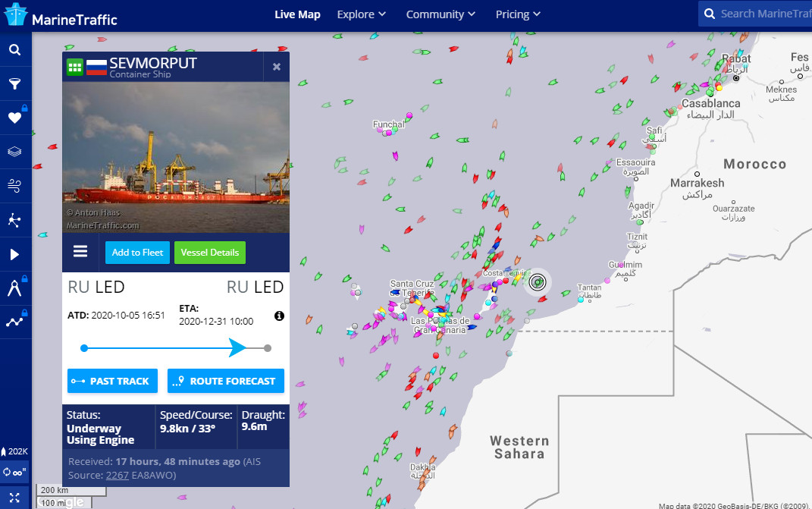
Task: Enter fullscreen map mode icon
Action: 14,498
